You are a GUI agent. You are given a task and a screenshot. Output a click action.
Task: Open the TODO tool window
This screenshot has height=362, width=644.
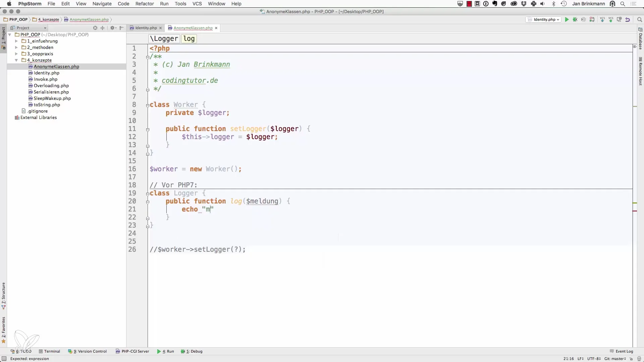pos(21,351)
